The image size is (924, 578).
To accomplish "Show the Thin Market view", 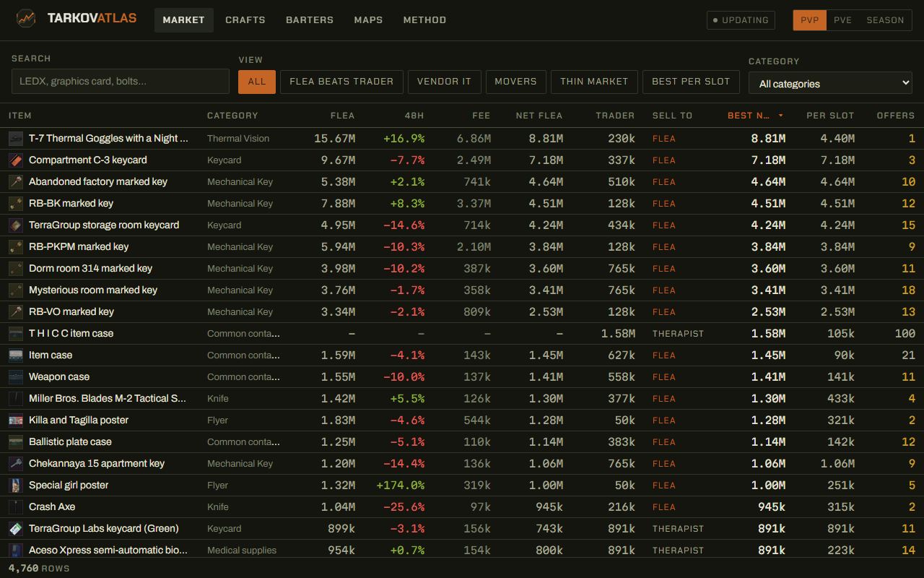I will coord(594,82).
